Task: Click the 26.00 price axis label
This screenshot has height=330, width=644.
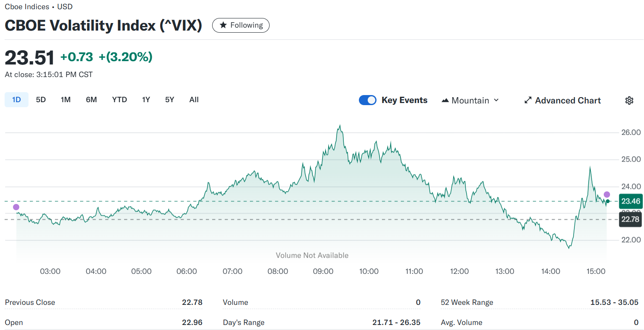Action: [x=631, y=132]
